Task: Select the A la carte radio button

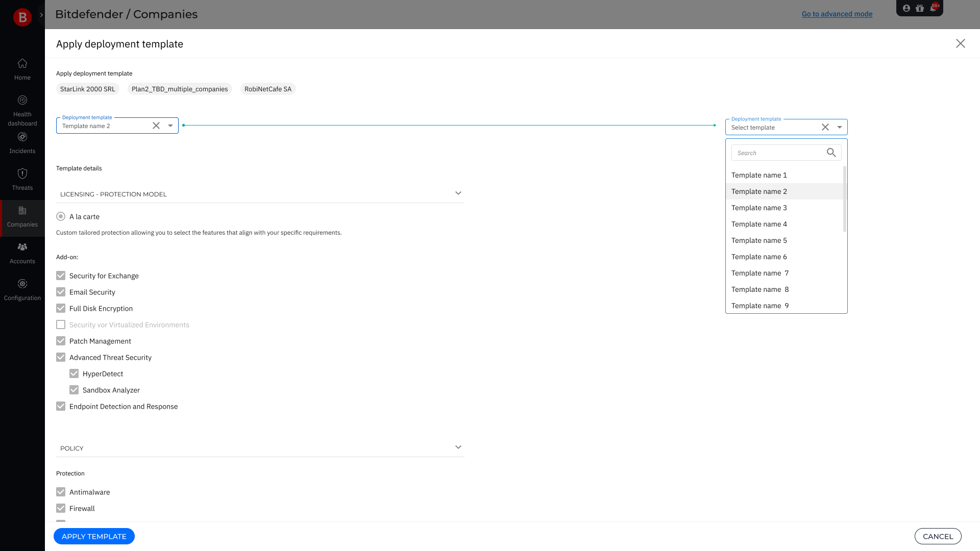Action: (x=61, y=216)
